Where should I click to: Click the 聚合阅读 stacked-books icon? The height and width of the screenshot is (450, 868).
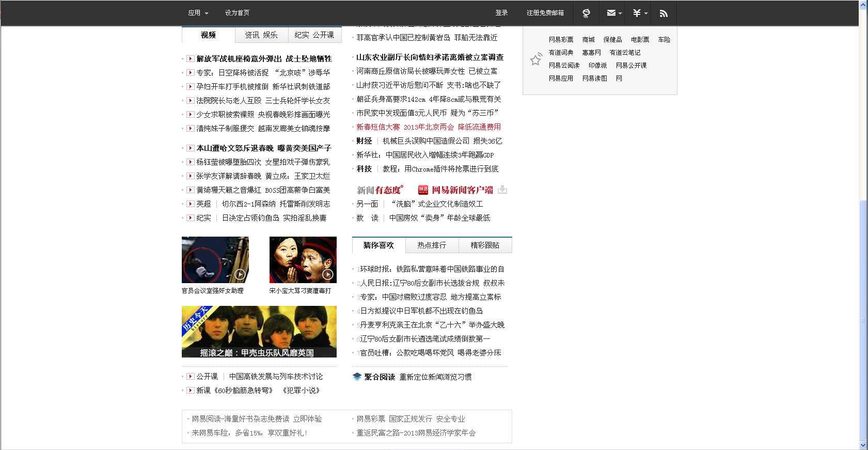point(357,377)
